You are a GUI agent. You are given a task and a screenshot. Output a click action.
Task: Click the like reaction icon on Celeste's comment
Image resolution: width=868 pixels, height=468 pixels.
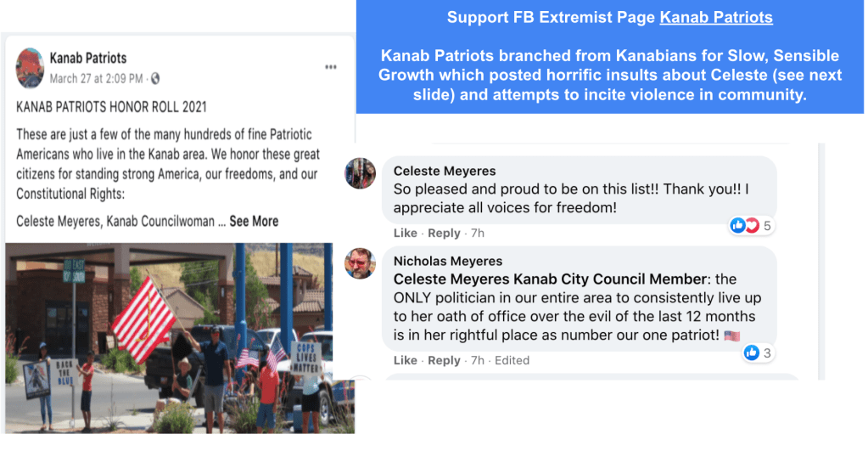[x=737, y=225]
